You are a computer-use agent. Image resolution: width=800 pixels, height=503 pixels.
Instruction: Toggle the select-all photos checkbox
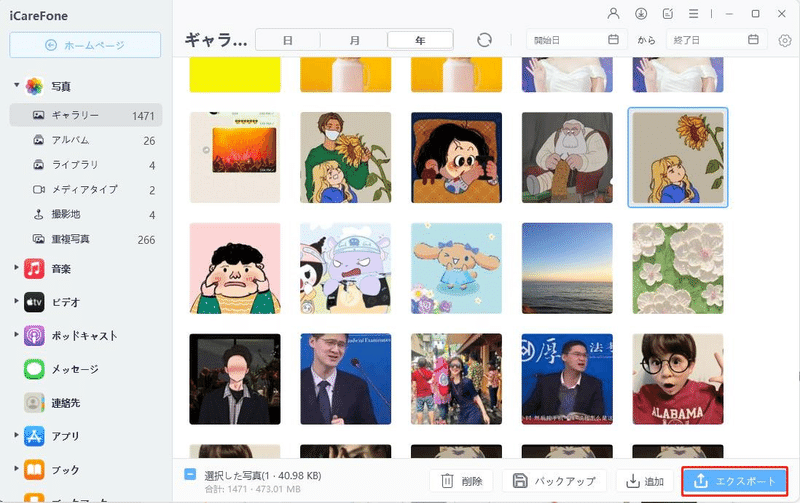[190, 475]
